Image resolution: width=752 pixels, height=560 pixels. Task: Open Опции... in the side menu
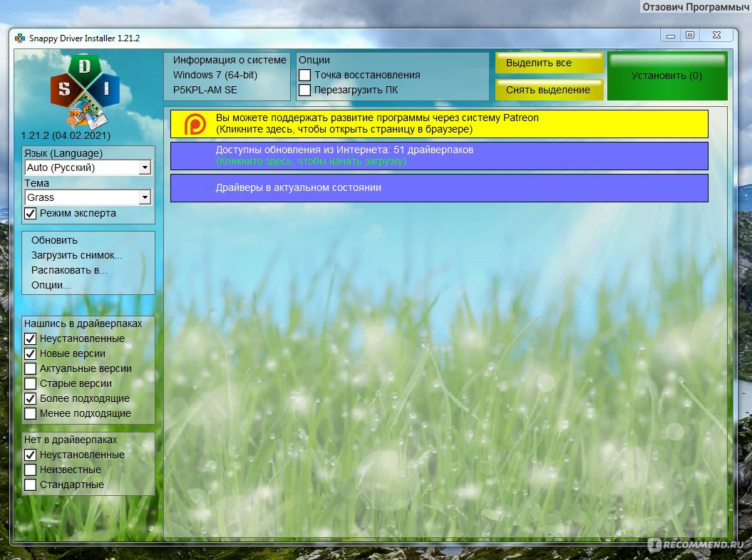(51, 285)
